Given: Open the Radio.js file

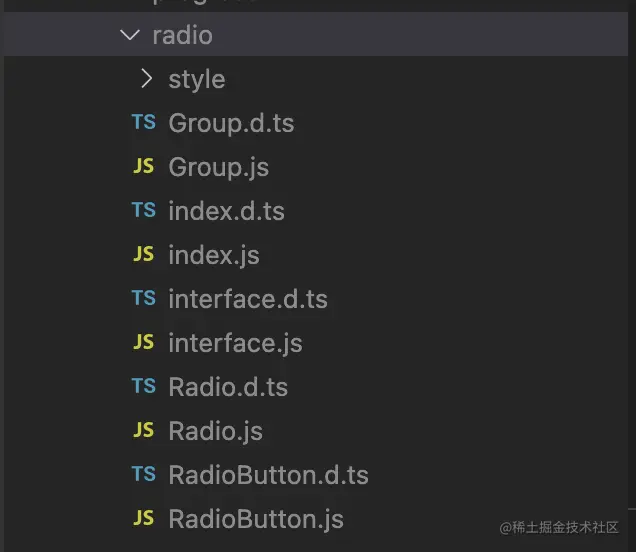Looking at the screenshot, I should pyautogui.click(x=215, y=432).
